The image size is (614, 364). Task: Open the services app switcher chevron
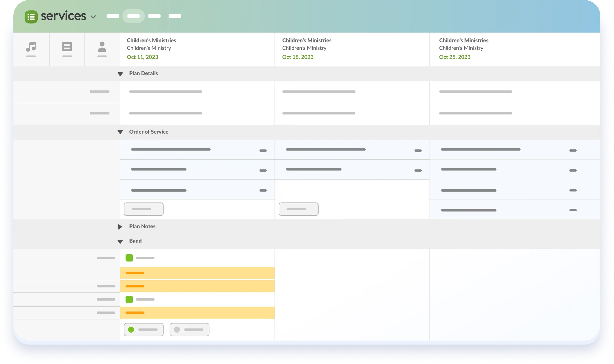click(93, 17)
